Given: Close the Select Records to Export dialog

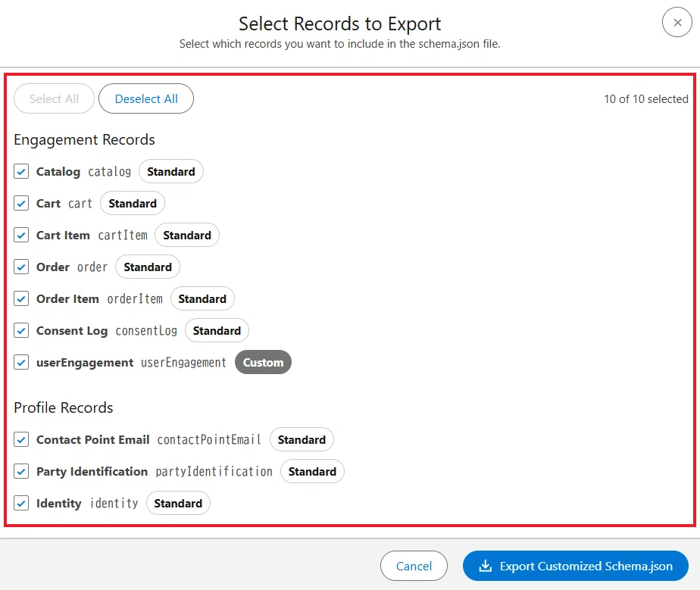Looking at the screenshot, I should (677, 22).
